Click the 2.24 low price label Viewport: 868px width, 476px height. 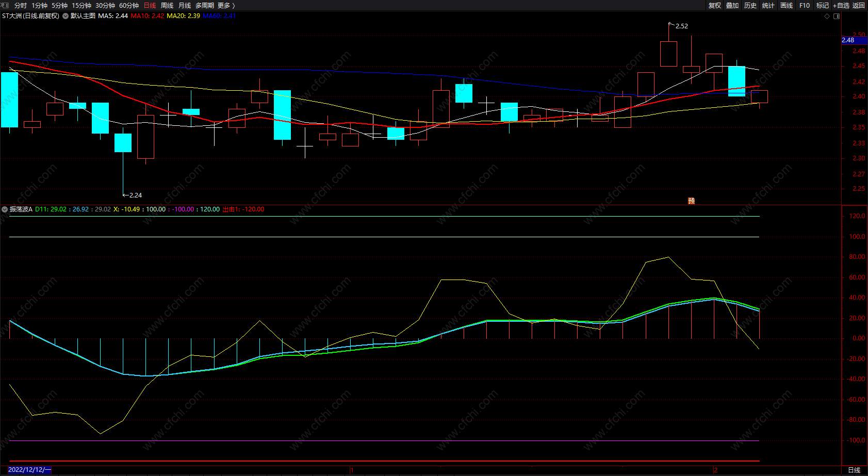click(136, 195)
